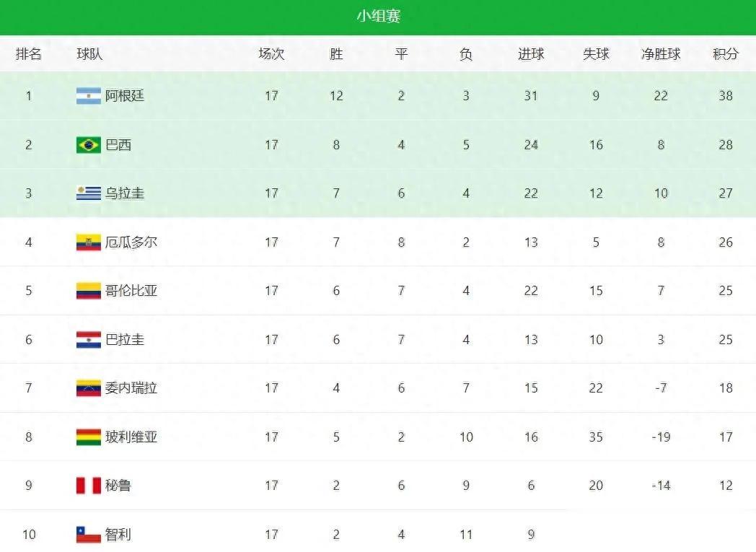Open the 巴西 team link
756x552 pixels.
pos(118,145)
